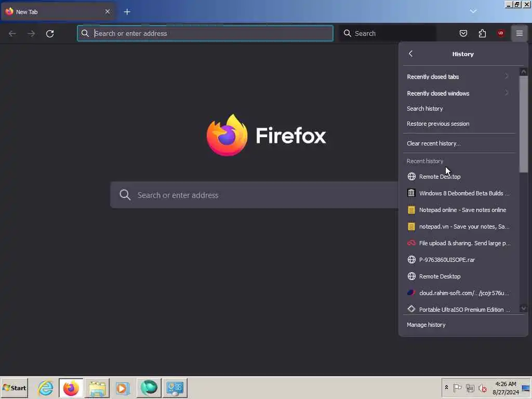
Task: Expand Recently closed tabs
Action: point(459,77)
